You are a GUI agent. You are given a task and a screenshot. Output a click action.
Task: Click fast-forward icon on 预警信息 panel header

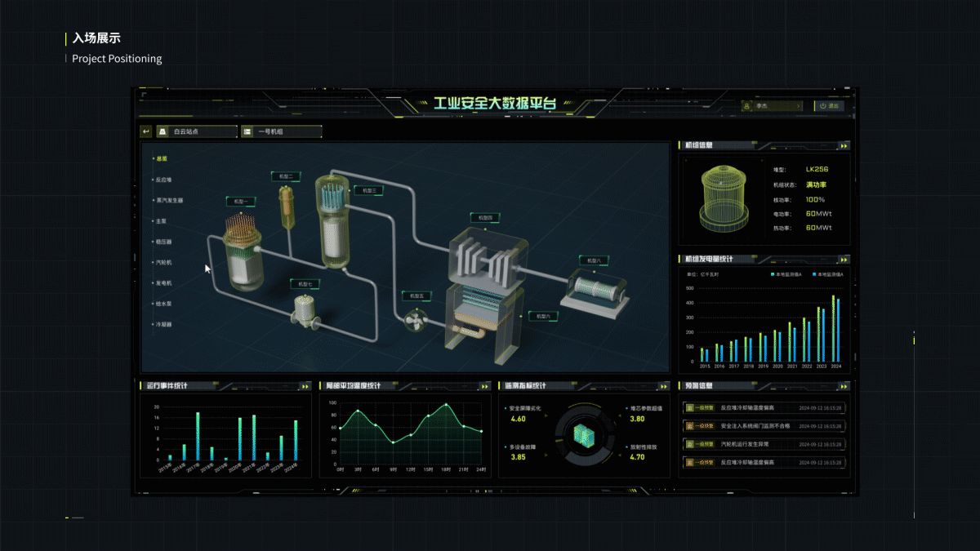[x=844, y=386]
